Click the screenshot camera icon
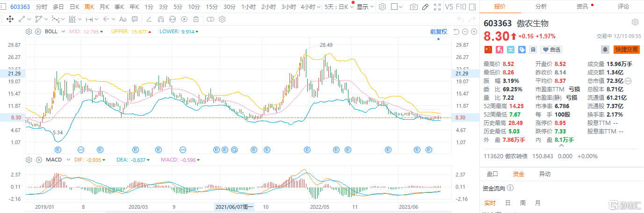Image resolution: width=644 pixels, height=213 pixels. 413,7
